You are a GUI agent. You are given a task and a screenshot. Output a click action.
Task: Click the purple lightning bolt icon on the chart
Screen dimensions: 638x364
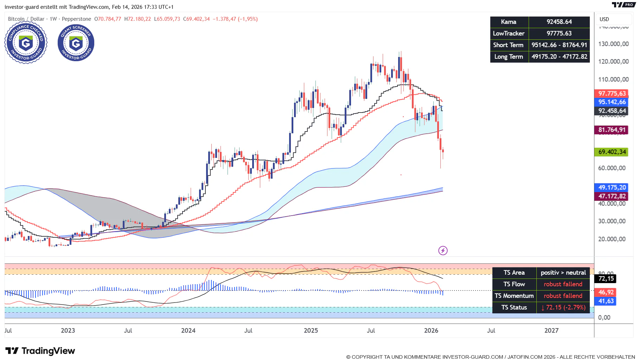pyautogui.click(x=443, y=250)
